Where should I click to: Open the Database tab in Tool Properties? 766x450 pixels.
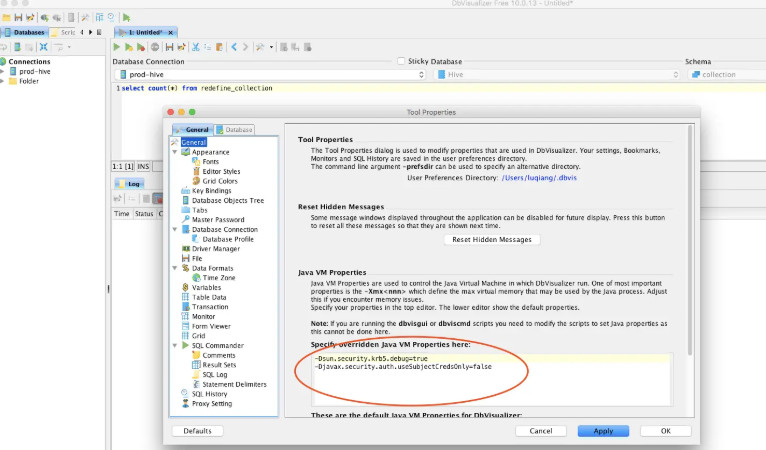[x=234, y=129]
